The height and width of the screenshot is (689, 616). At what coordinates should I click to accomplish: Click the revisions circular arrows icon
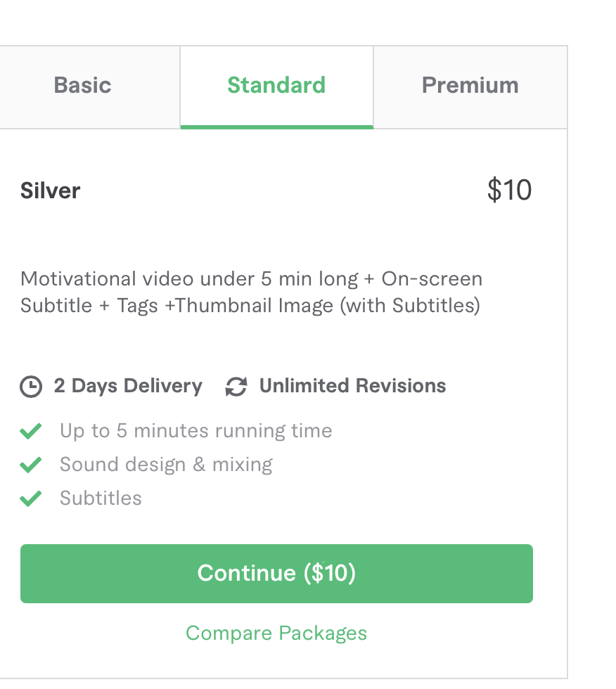[x=236, y=387]
